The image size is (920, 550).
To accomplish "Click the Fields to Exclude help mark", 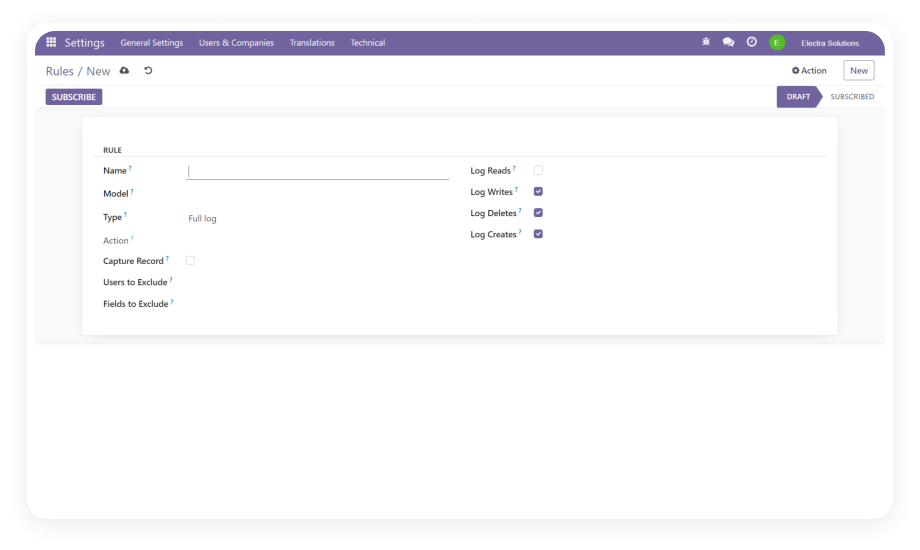I will [172, 301].
